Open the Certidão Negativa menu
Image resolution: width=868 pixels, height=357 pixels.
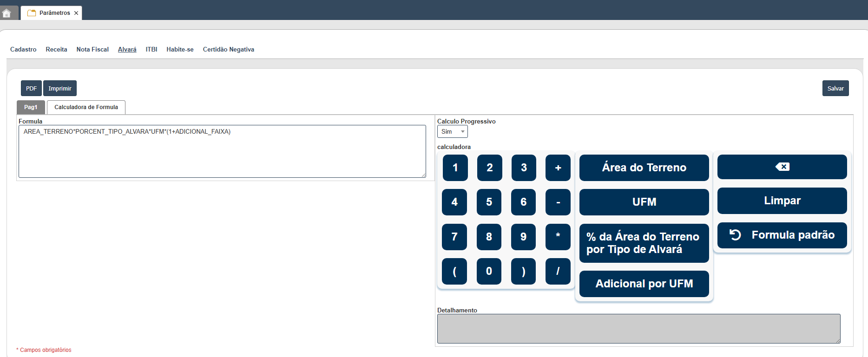[x=229, y=49]
